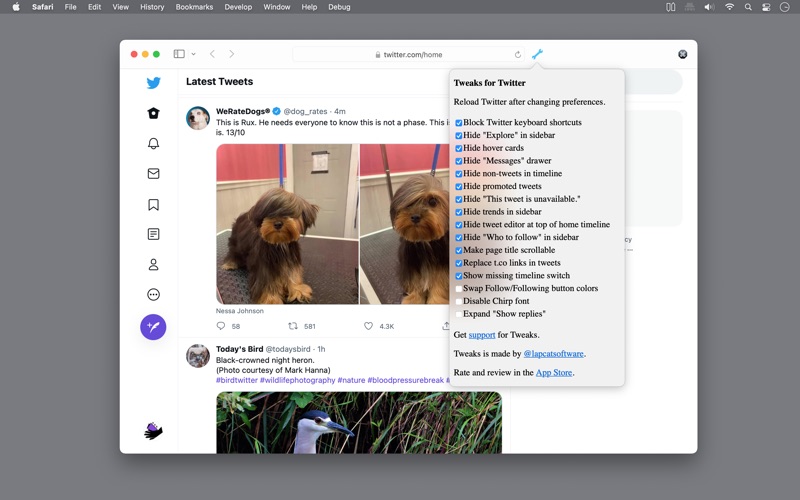Open the left dog photo in tweet
This screenshot has height=500, width=800.
[x=287, y=224]
